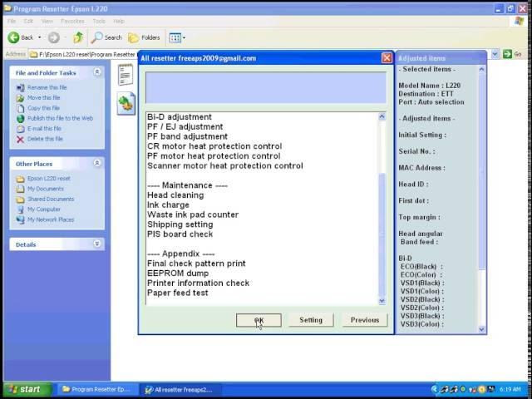Screen dimensions: 532x399
Task: Select PIS board check item
Action: (x=180, y=234)
